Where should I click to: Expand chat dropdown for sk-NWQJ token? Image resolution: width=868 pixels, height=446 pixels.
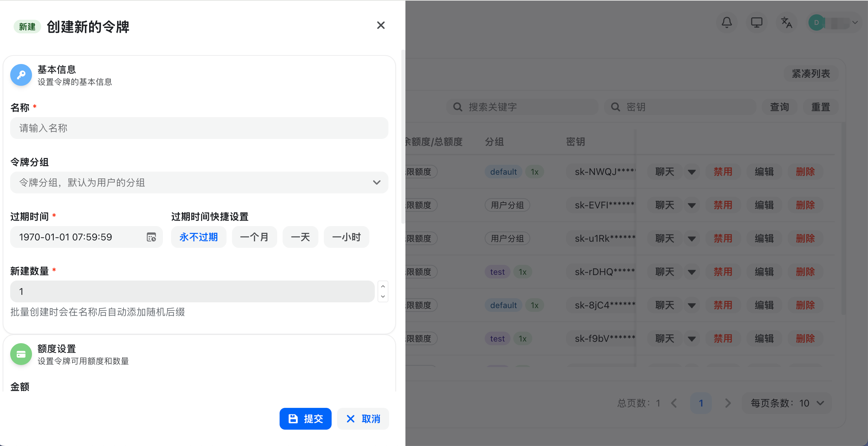tap(691, 172)
